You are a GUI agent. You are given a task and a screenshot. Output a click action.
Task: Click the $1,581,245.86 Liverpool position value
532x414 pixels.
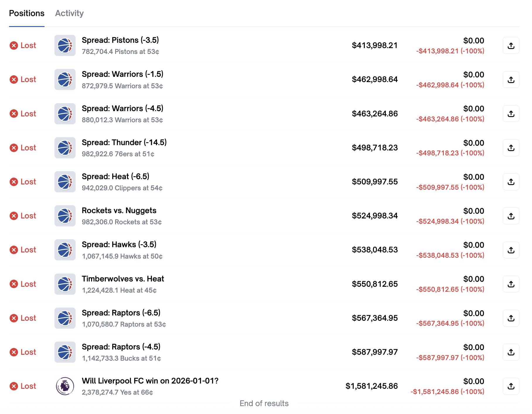pyautogui.click(x=371, y=386)
